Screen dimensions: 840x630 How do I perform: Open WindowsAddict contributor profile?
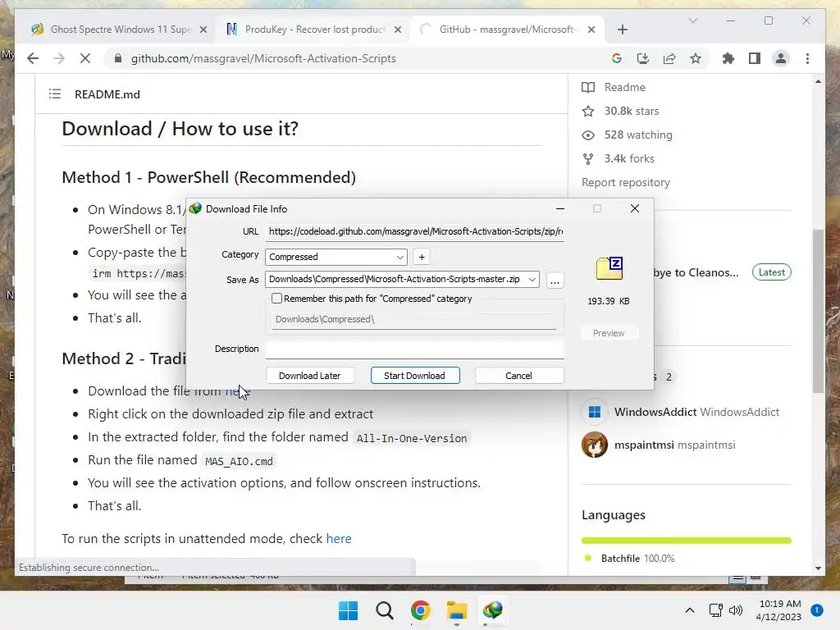click(x=696, y=412)
